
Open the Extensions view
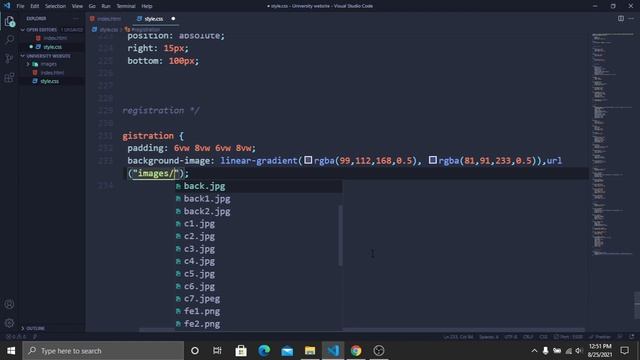[x=9, y=78]
